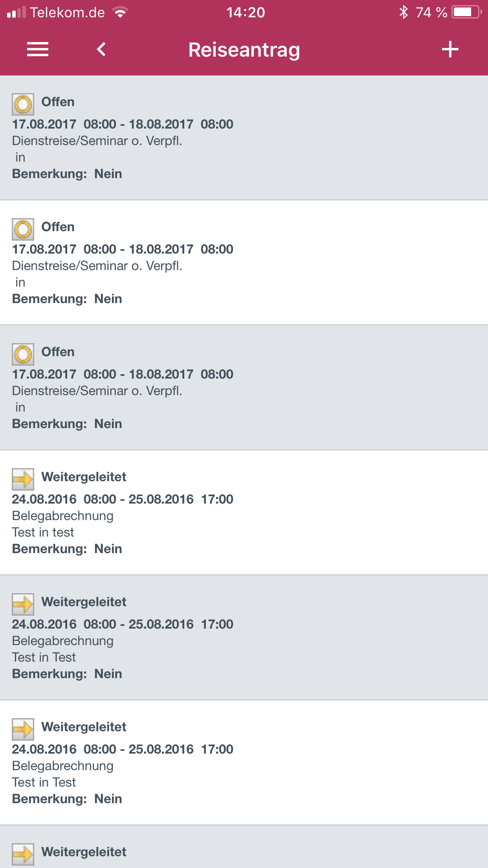Open the hamburger menu
The height and width of the screenshot is (868, 488).
[x=38, y=50]
